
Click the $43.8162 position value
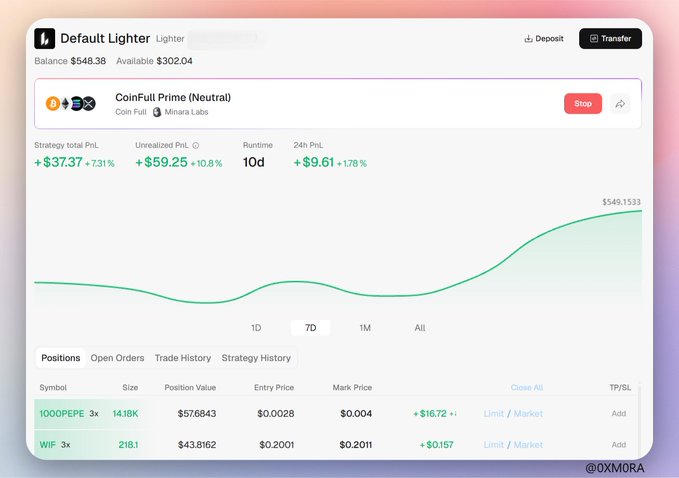(197, 445)
